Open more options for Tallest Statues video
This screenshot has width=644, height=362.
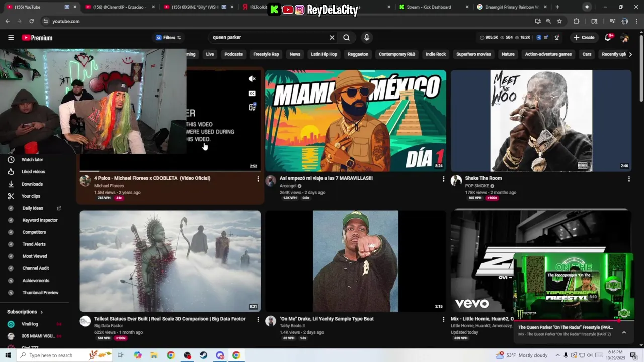point(258,319)
